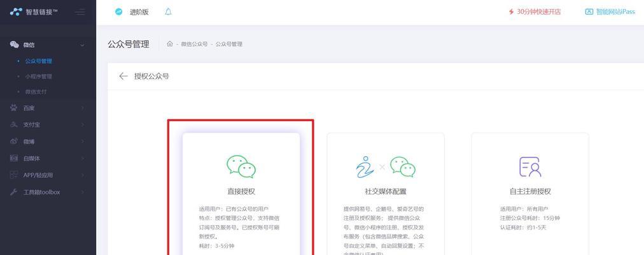The height and width of the screenshot is (255, 644).
Task: Click text 认证耗时：约1-5天
Action: click(x=523, y=228)
